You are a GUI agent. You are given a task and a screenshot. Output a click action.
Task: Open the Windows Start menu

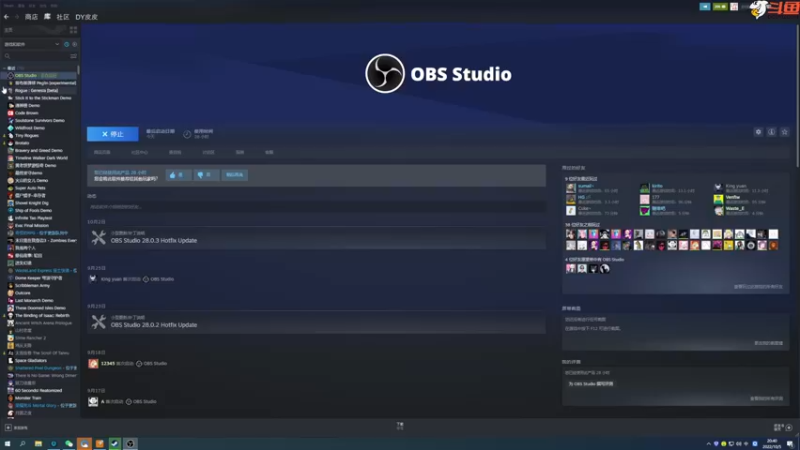click(7, 444)
